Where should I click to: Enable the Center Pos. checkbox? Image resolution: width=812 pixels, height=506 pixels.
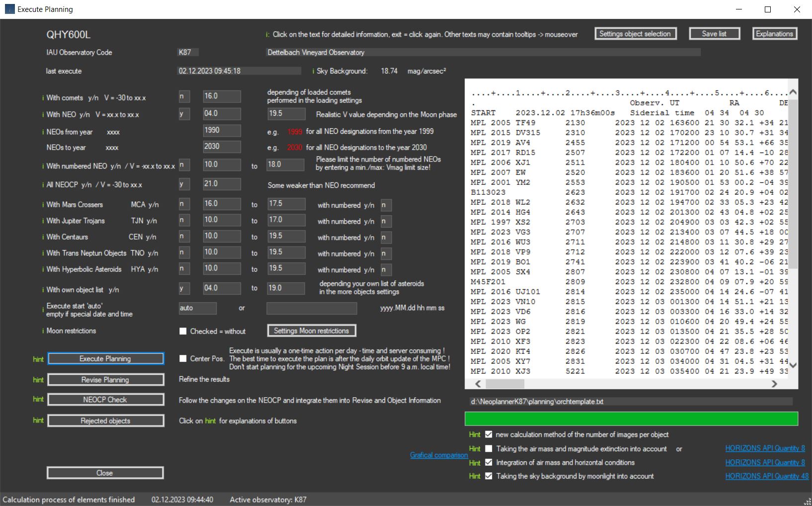[x=183, y=358]
